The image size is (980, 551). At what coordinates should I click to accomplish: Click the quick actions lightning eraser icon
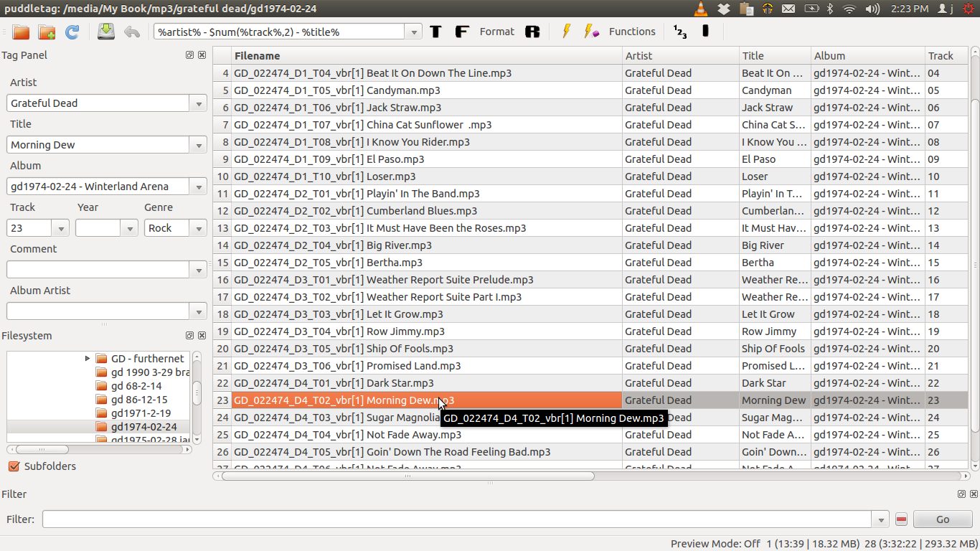[x=591, y=32]
